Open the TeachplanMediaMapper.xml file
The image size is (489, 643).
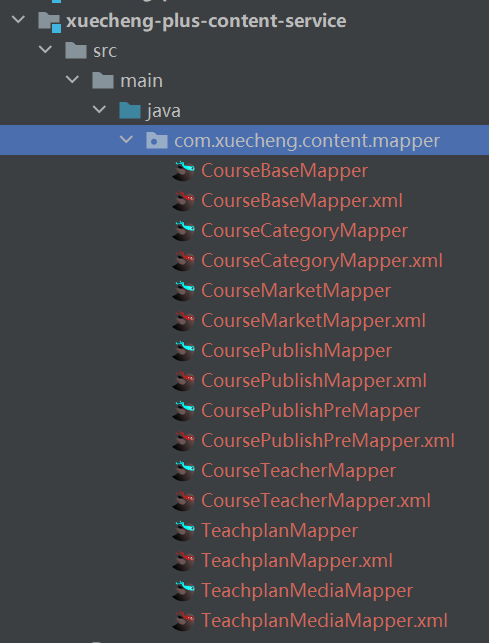point(324,620)
